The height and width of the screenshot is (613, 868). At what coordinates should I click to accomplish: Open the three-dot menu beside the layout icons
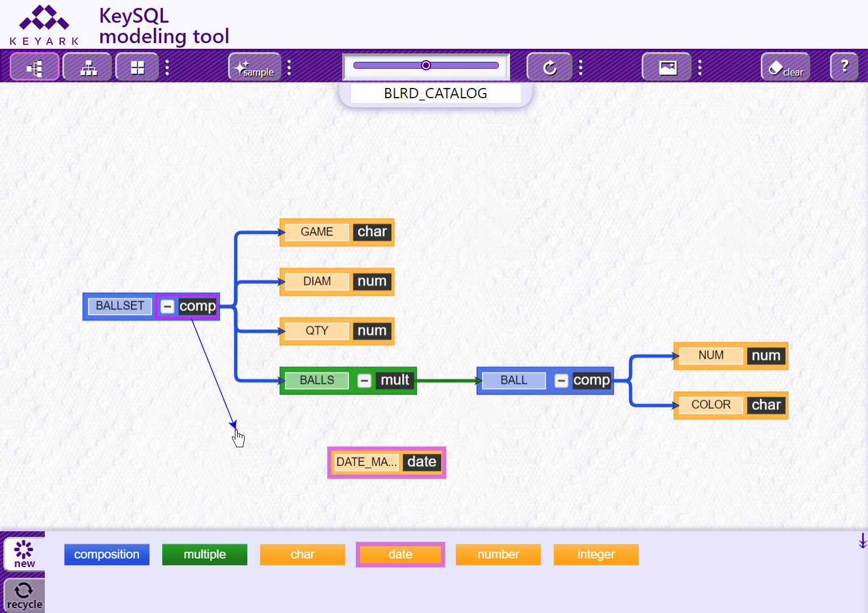tap(167, 68)
